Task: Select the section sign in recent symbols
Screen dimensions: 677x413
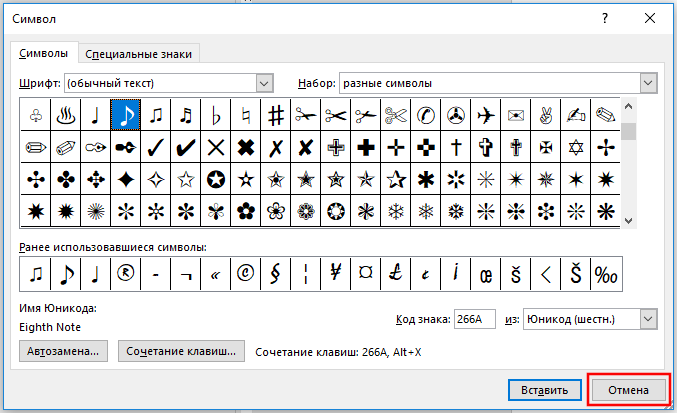Action: tap(275, 274)
